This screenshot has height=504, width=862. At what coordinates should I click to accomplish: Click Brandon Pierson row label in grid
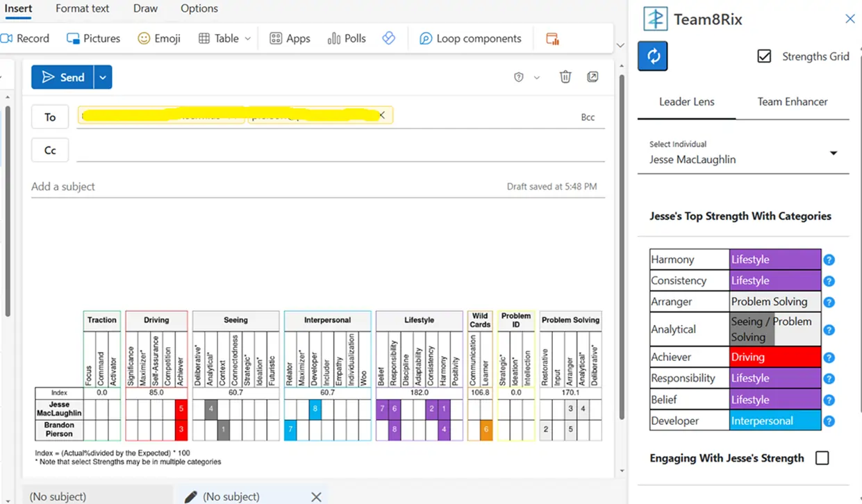click(x=59, y=430)
